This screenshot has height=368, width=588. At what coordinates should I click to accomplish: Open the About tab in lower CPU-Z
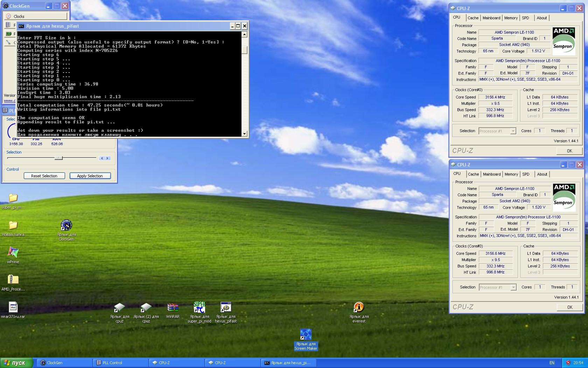click(542, 174)
